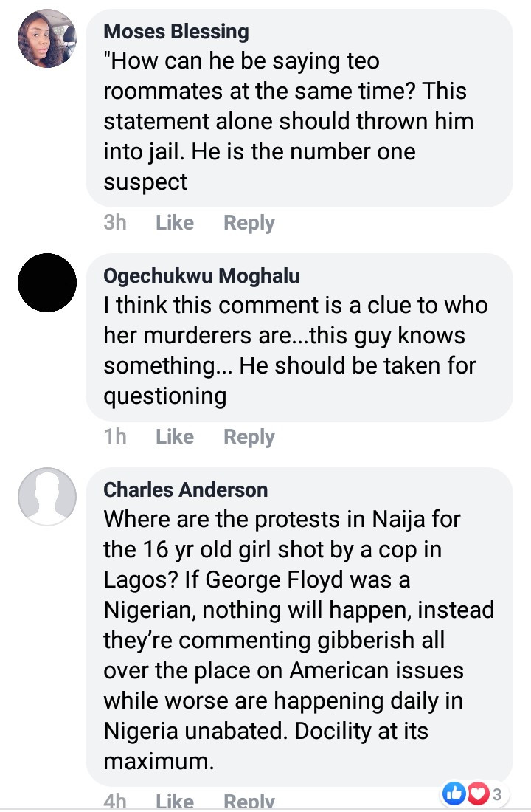Screen dimensions: 531x812
Task: Tap Charles Anderson's default avatar
Action: coord(46,497)
